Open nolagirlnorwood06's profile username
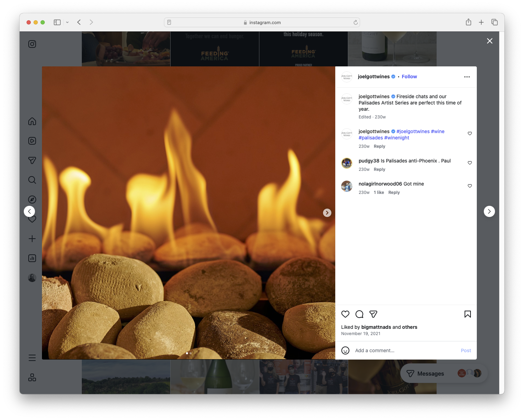Viewport: 524px width, 420px height. (x=380, y=184)
